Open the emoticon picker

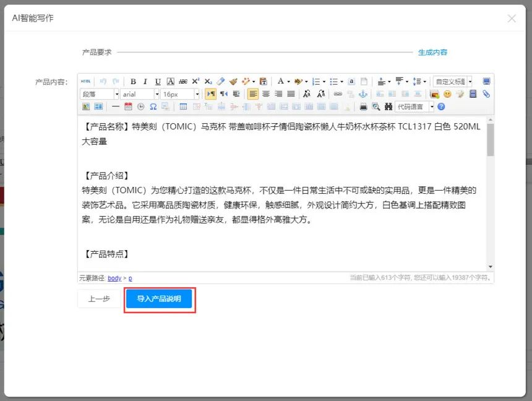(x=447, y=94)
